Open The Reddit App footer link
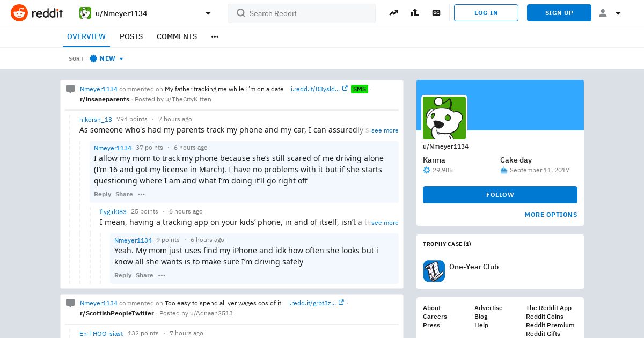Image resolution: width=644 pixels, height=338 pixels. 548,308
